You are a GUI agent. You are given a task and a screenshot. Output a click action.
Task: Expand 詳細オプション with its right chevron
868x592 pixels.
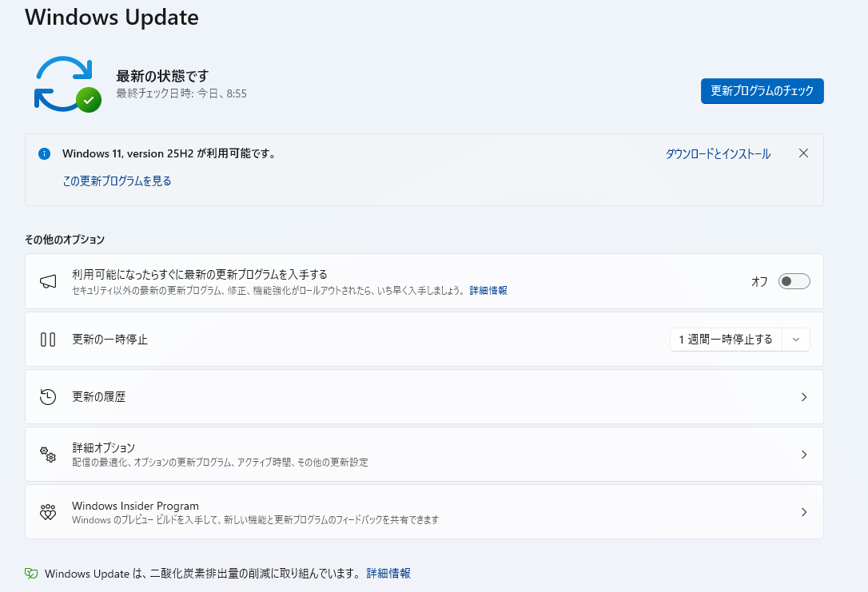(x=804, y=455)
